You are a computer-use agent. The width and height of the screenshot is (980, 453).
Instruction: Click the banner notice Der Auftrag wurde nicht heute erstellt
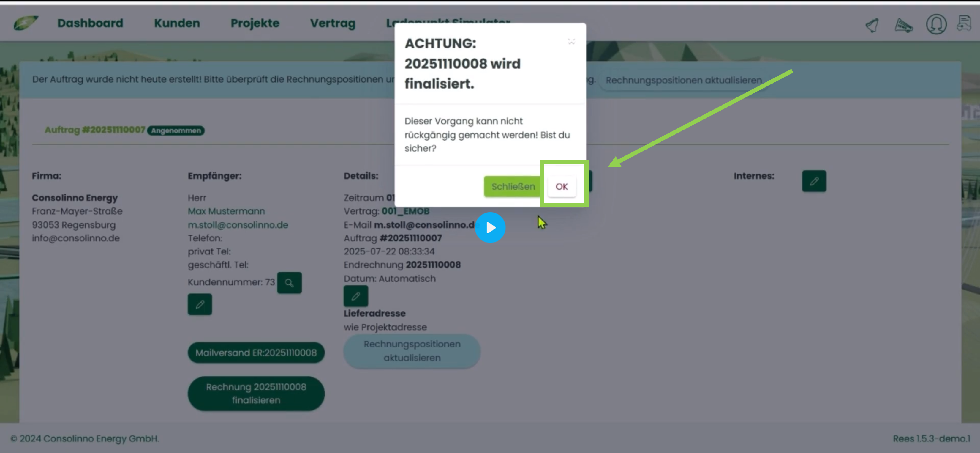point(213,79)
